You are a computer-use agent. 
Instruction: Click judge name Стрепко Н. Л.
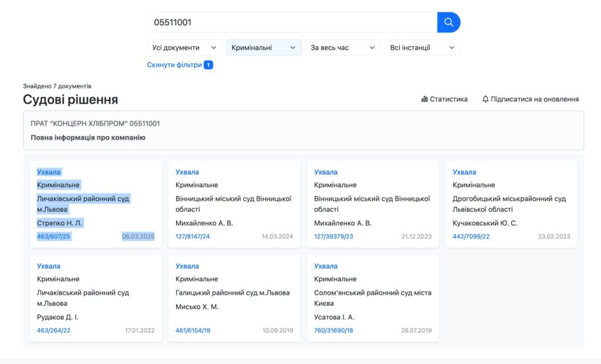[59, 223]
